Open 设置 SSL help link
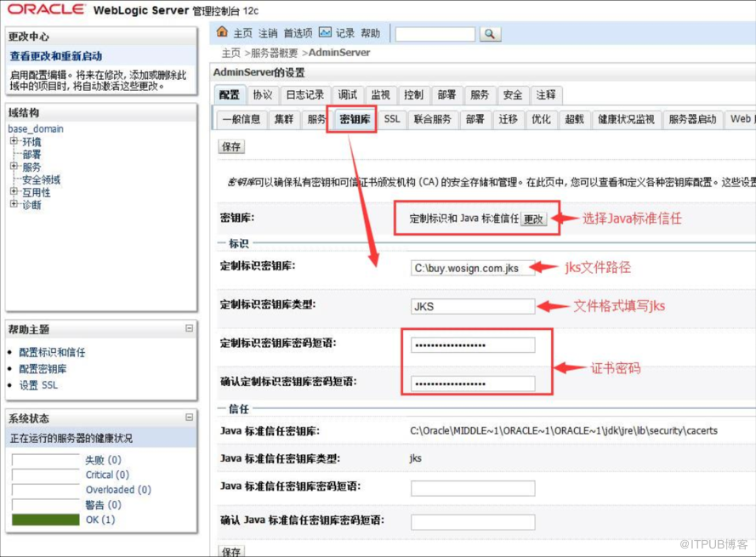756x557 pixels. pyautogui.click(x=38, y=385)
